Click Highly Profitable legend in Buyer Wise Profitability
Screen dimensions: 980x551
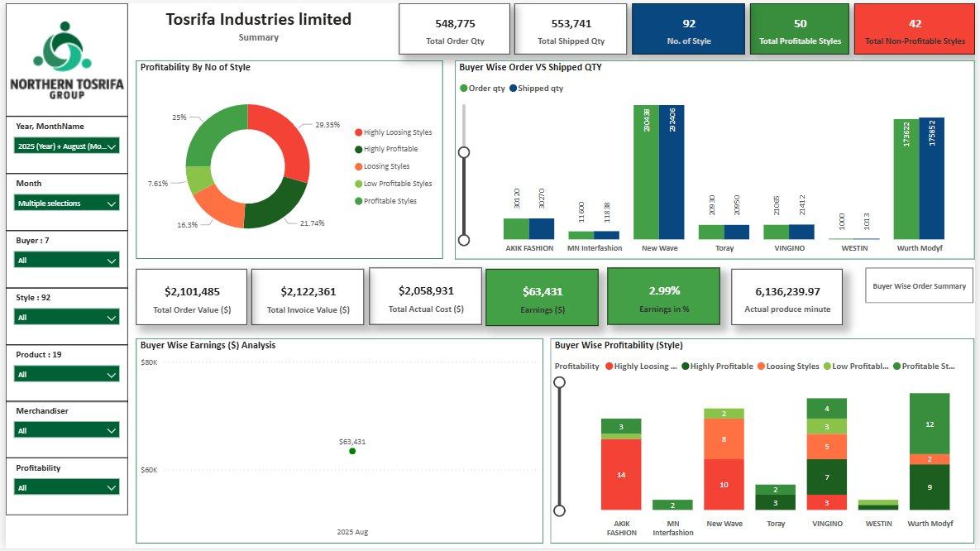pyautogui.click(x=718, y=367)
